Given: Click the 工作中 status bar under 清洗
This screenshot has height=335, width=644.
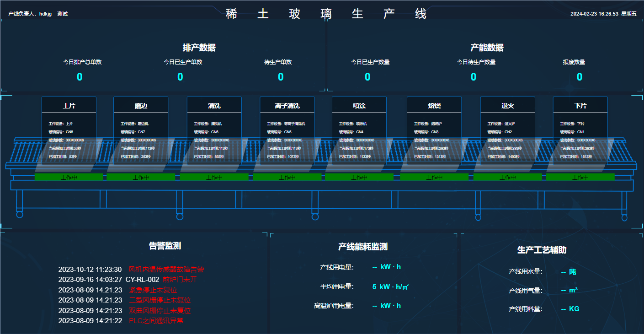Looking at the screenshot, I should (214, 177).
